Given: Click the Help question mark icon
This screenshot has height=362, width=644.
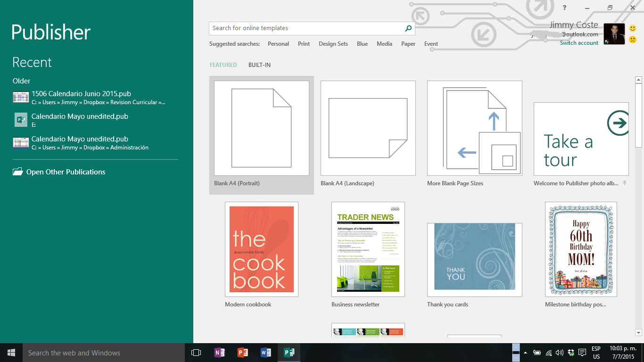Looking at the screenshot, I should click(x=564, y=8).
